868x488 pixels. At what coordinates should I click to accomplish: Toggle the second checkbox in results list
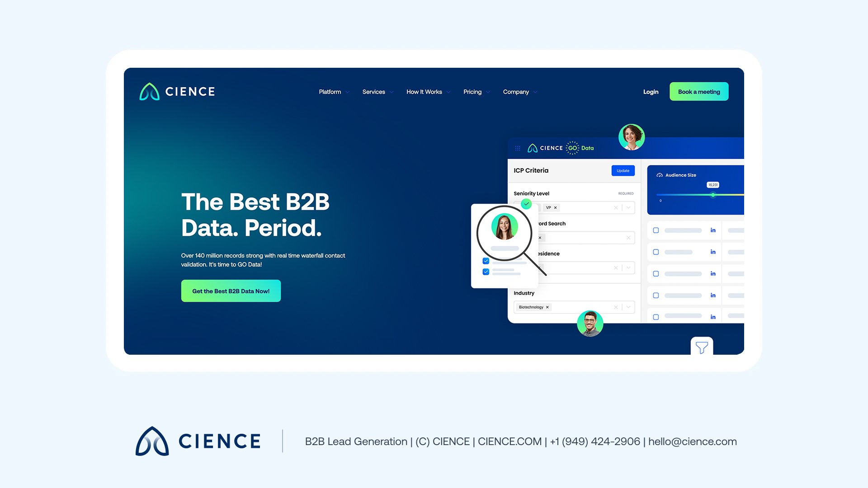click(657, 252)
